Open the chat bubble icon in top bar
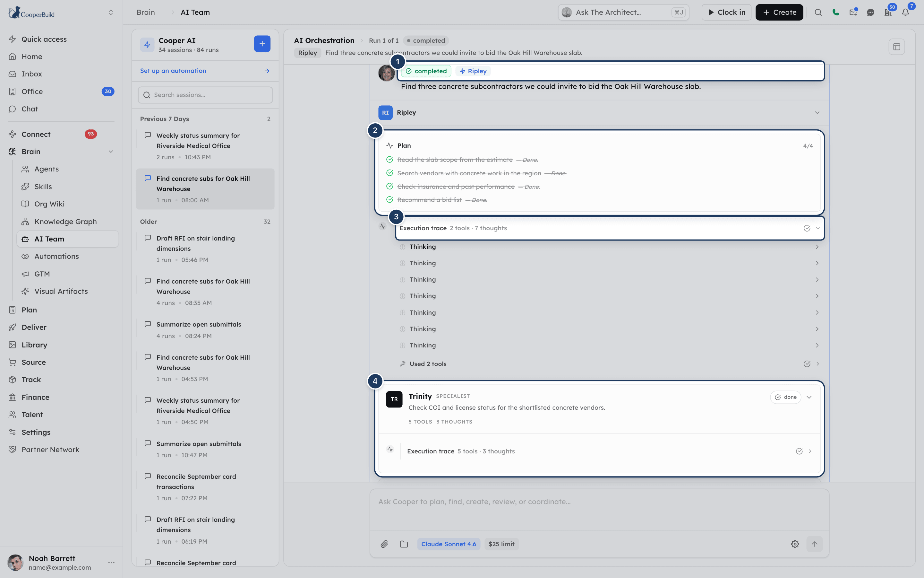Screen dimensions: 924x578 tap(870, 12)
